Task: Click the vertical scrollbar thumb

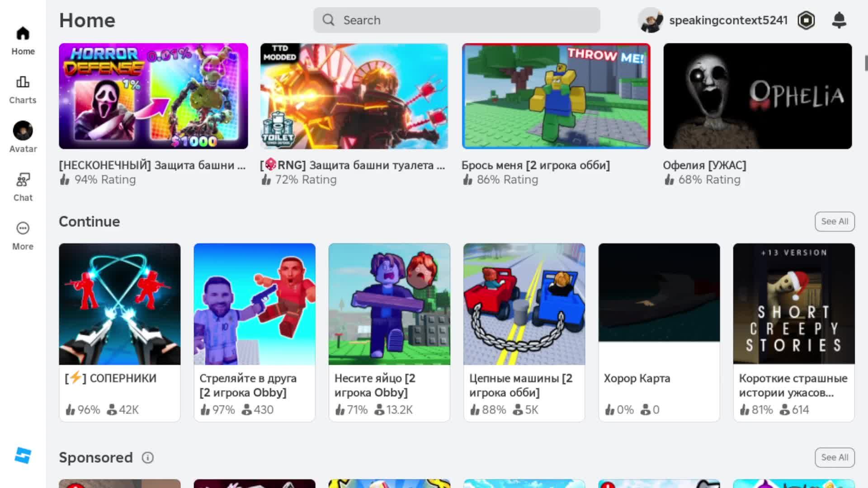Action: (x=866, y=63)
